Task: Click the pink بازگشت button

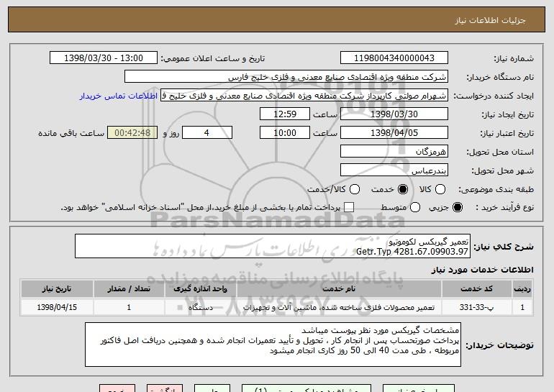Action: pyautogui.click(x=165, y=388)
